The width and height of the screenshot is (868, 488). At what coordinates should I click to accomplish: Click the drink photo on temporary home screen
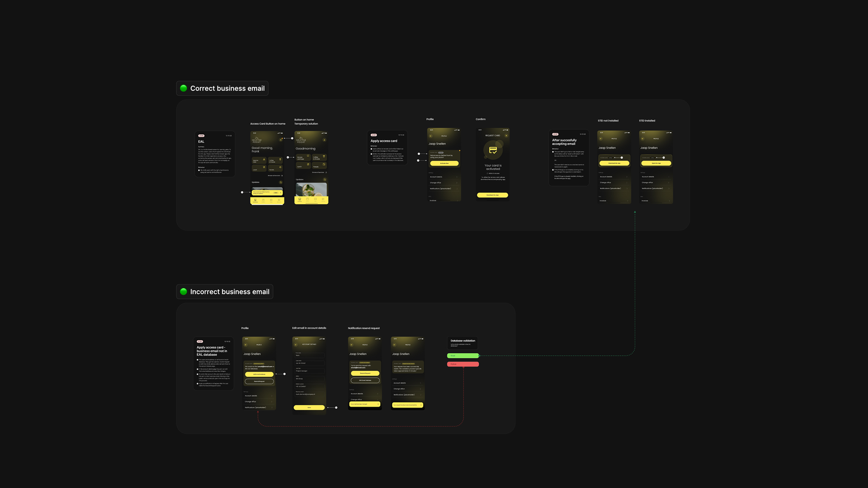[x=311, y=189]
